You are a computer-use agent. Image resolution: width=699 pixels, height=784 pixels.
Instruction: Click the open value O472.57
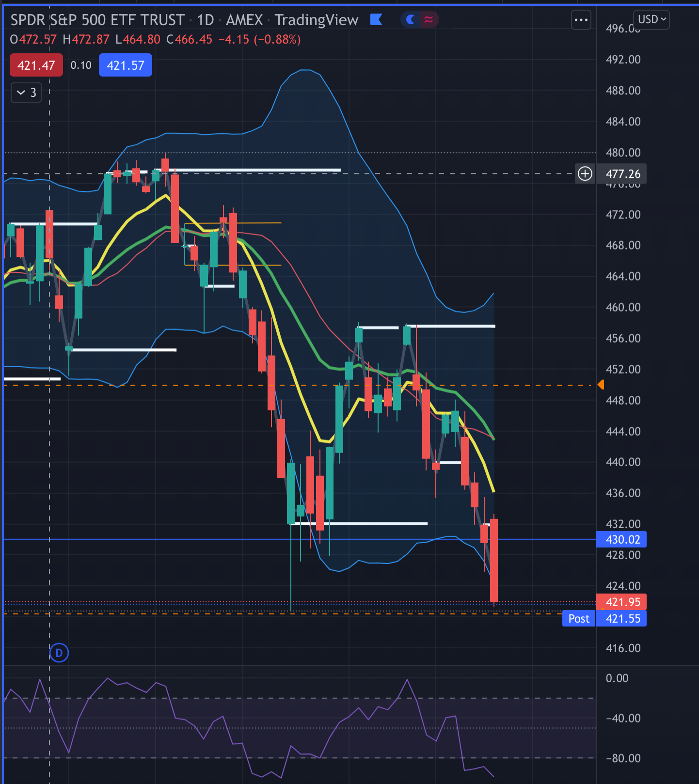click(33, 40)
